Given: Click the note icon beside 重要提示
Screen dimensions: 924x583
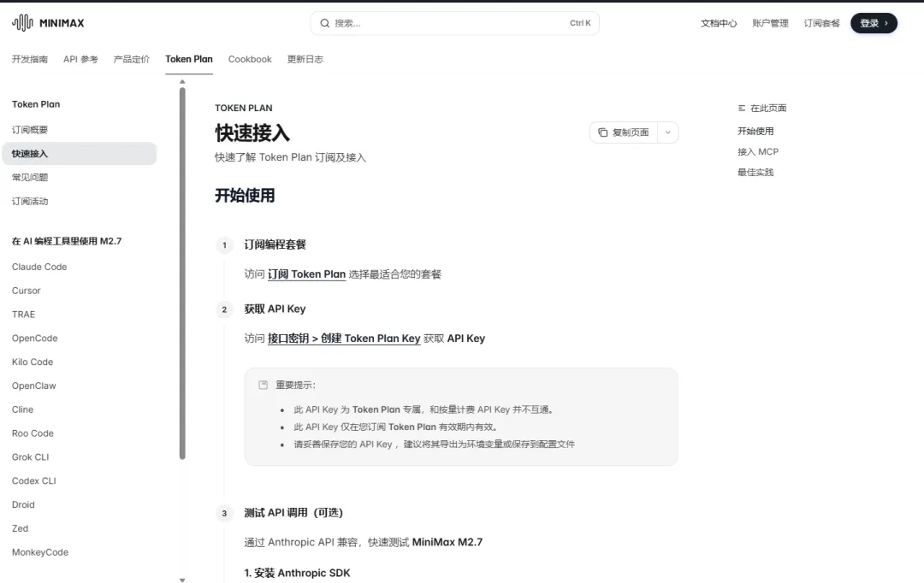Looking at the screenshot, I should (263, 385).
